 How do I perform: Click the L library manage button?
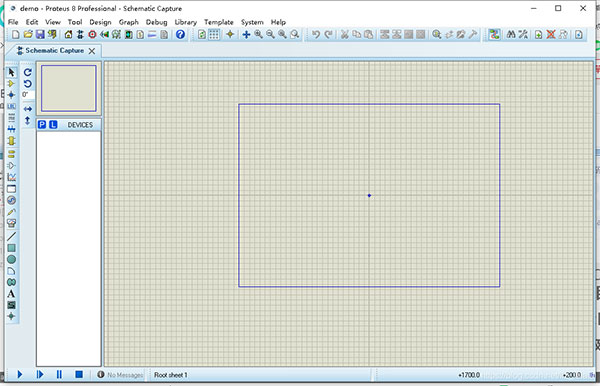coord(53,125)
